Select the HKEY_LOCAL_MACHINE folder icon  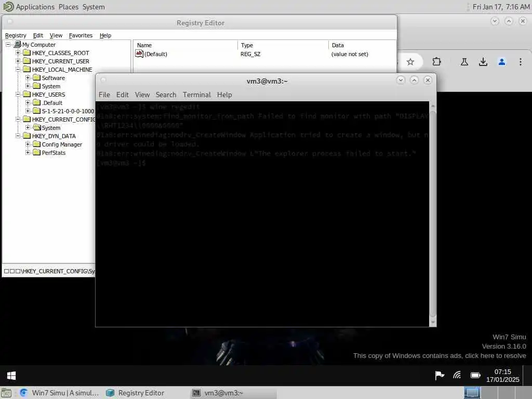(27, 69)
